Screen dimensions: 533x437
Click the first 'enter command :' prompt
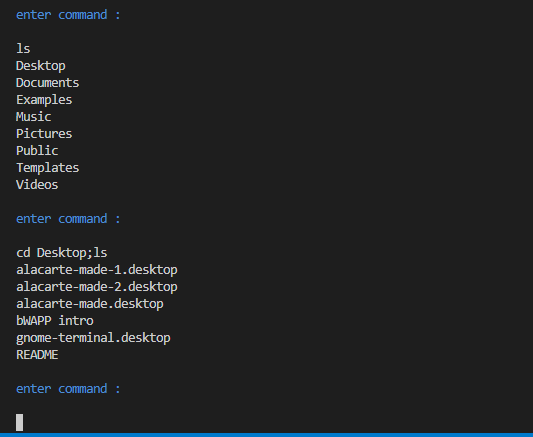click(x=68, y=15)
